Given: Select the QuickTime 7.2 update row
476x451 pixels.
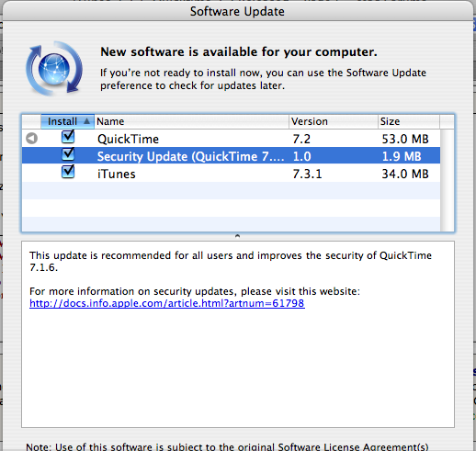Looking at the screenshot, I should coord(232,139).
